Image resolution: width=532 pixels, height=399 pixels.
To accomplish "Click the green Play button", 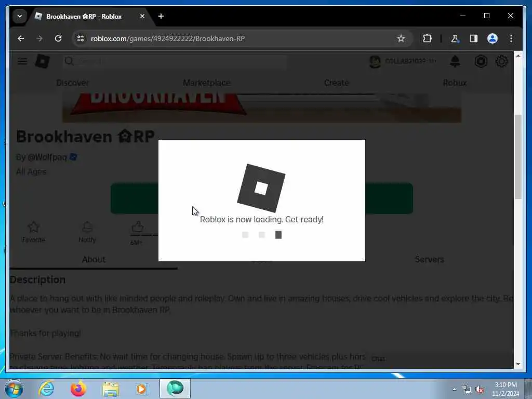I will (x=262, y=198).
